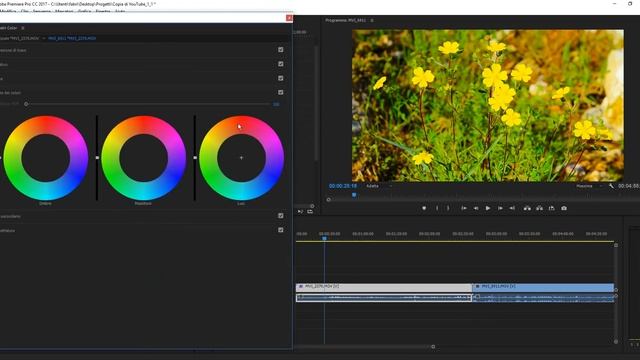
Task: Select the Master MVI_2270.MOV tab
Action: [x=20, y=38]
